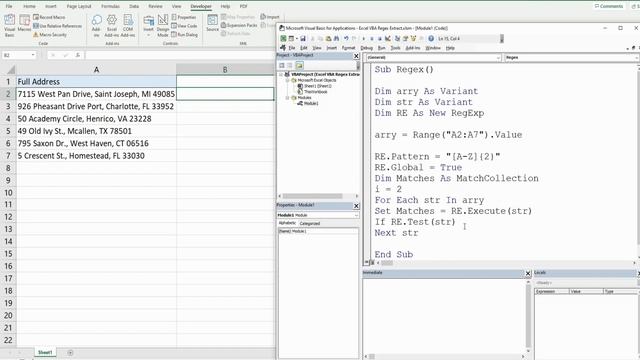
Task: Click Reset stop icon in VBA toolbar
Action: click(x=380, y=38)
